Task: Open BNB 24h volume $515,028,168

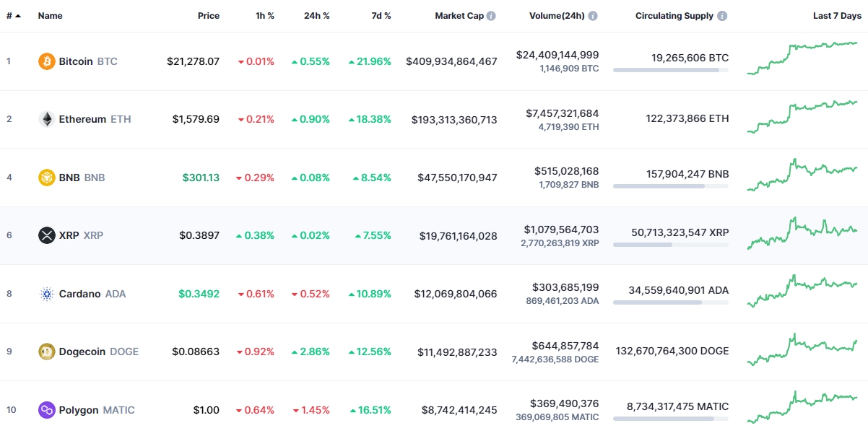Action: pyautogui.click(x=567, y=171)
